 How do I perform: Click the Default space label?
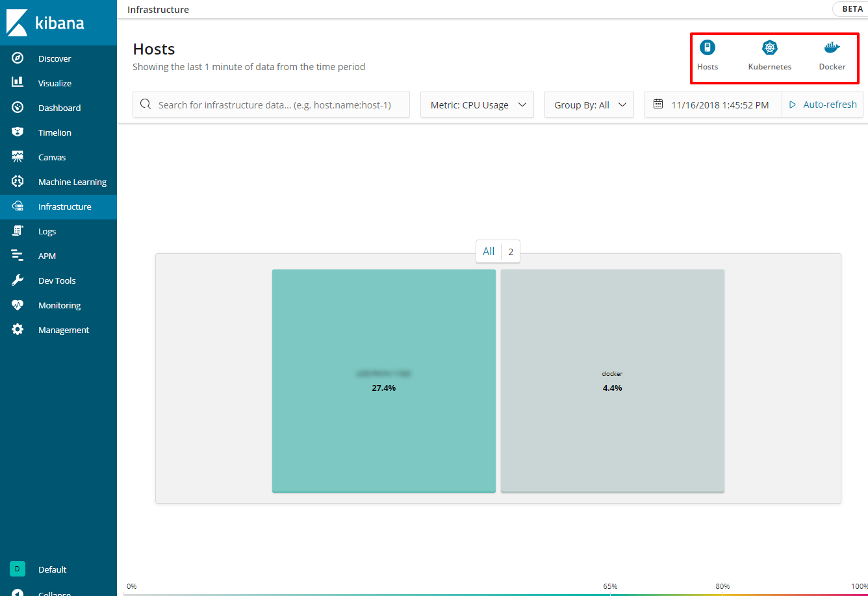[x=52, y=569]
